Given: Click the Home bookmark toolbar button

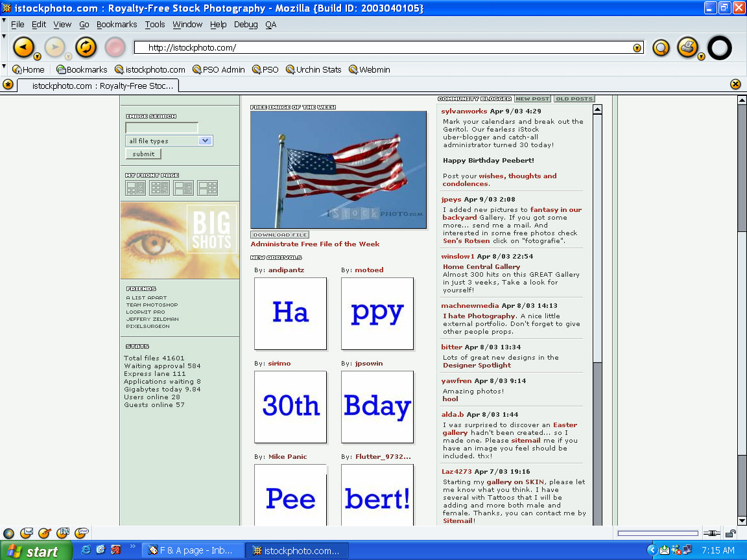Looking at the screenshot, I should [x=29, y=69].
